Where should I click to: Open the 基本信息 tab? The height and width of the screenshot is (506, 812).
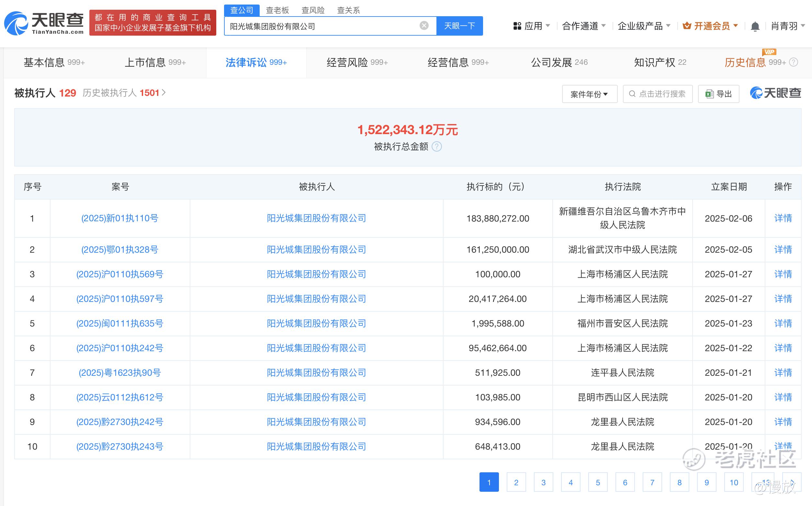pos(54,62)
